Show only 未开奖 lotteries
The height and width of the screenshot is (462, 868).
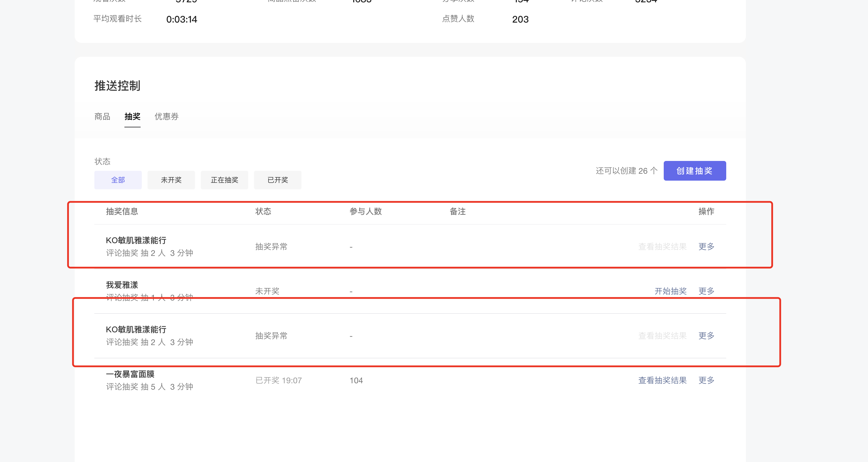click(x=171, y=180)
